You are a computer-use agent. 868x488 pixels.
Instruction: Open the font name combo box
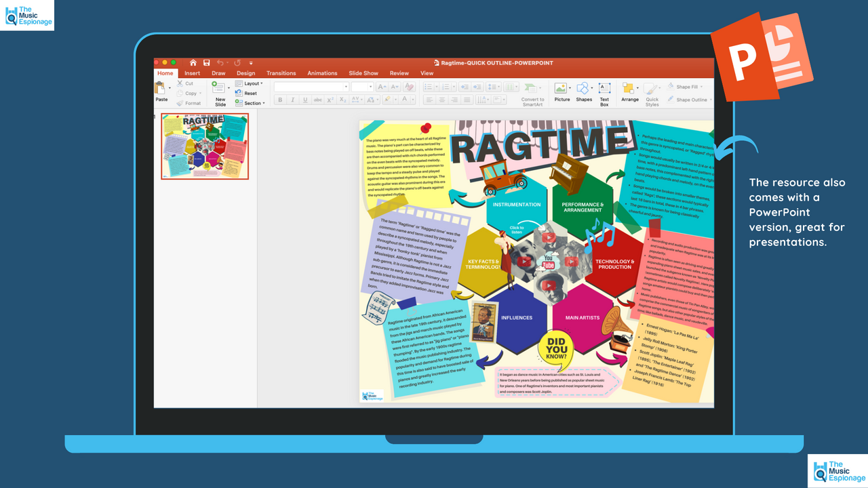pos(311,87)
